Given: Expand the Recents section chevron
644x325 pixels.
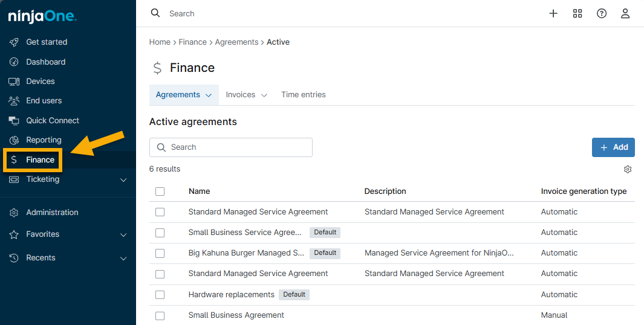Looking at the screenshot, I should [123, 259].
